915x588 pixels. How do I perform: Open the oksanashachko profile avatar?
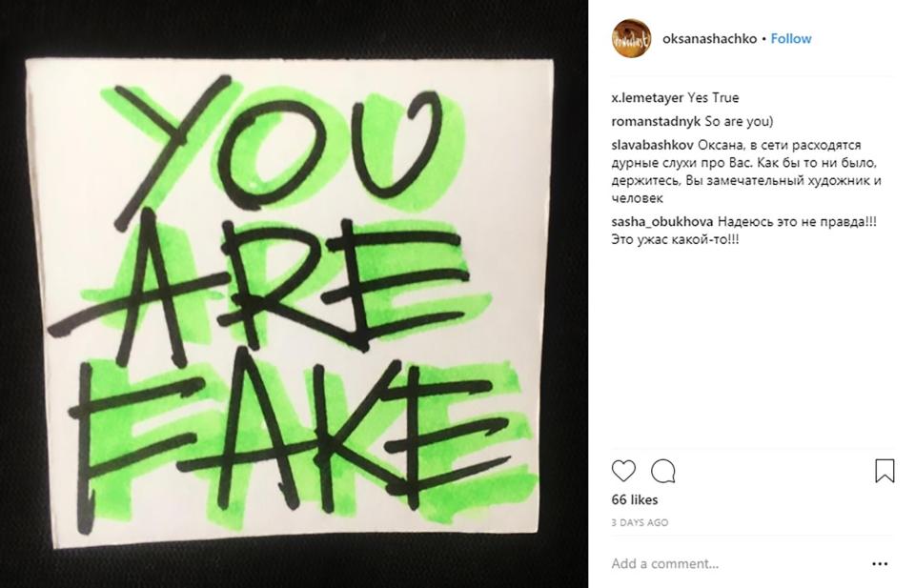(x=631, y=38)
